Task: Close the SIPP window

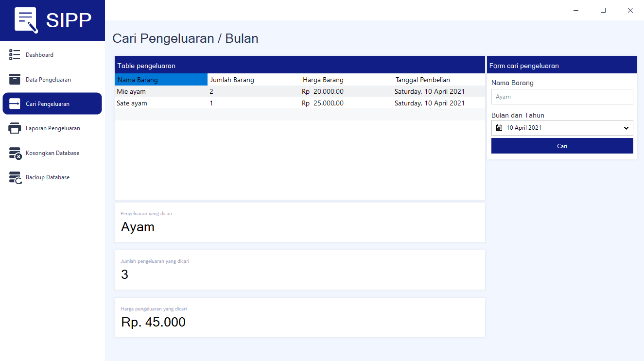Action: coord(630,10)
